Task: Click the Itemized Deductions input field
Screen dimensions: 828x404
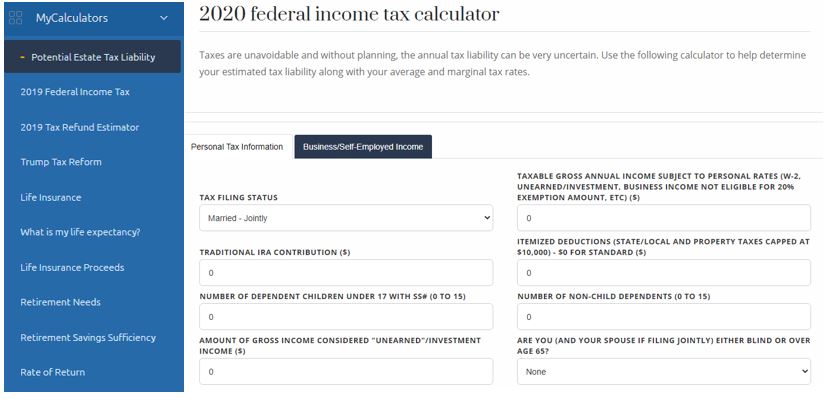Action: tap(664, 273)
